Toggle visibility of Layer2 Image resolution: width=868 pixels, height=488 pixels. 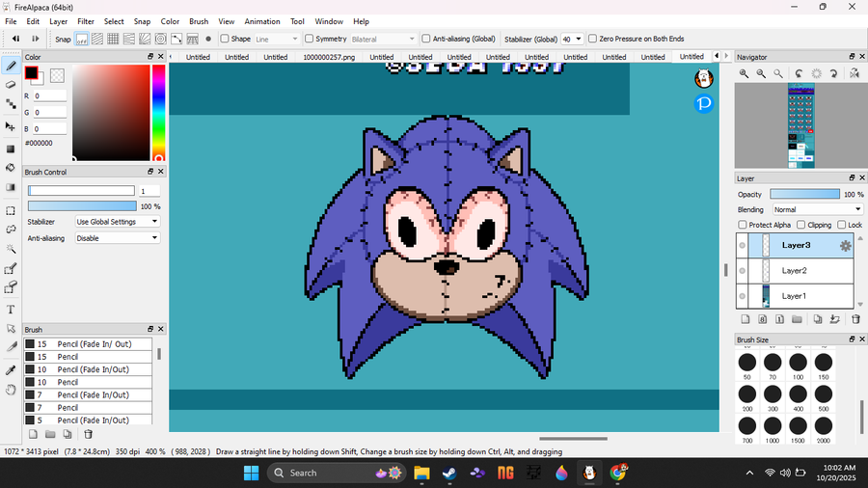point(743,271)
